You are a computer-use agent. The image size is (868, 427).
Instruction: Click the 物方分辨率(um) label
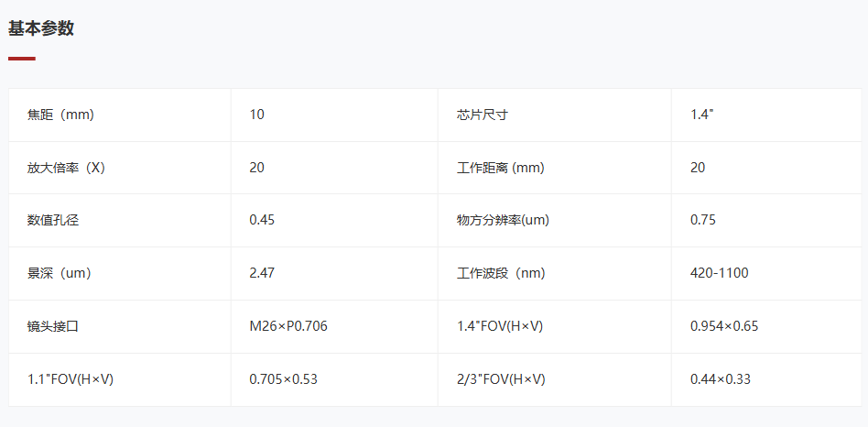[503, 220]
